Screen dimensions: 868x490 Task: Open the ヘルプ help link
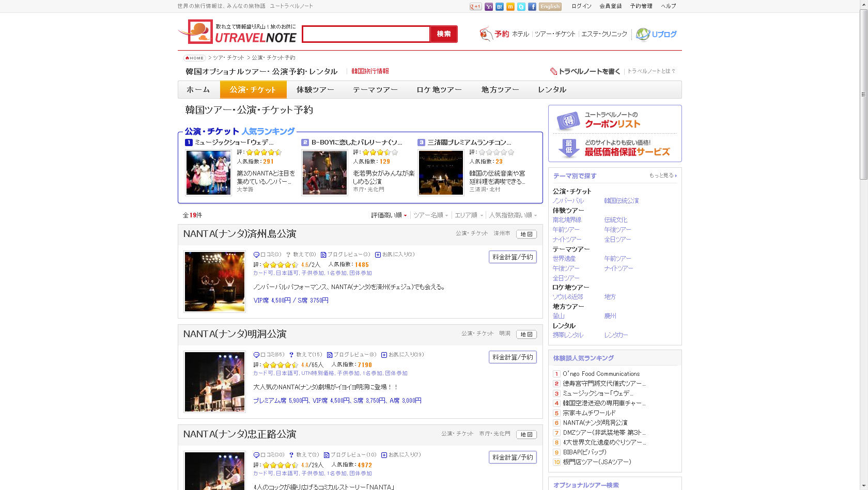(x=669, y=6)
